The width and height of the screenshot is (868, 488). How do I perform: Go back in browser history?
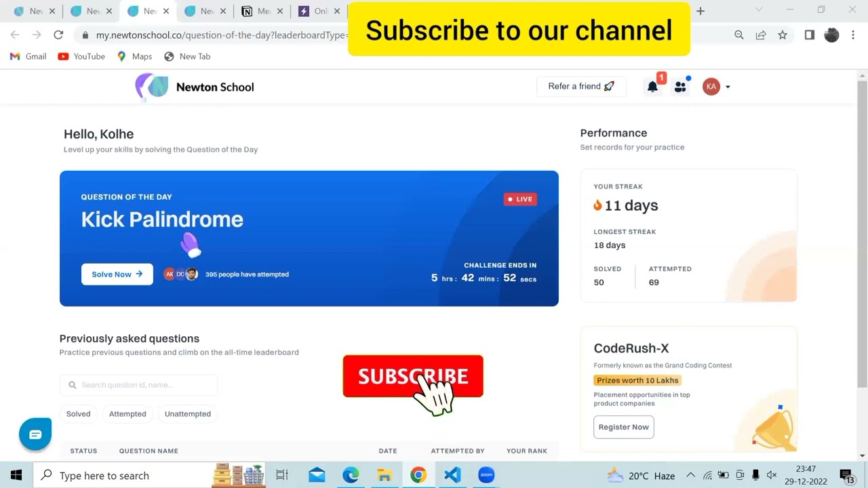15,35
